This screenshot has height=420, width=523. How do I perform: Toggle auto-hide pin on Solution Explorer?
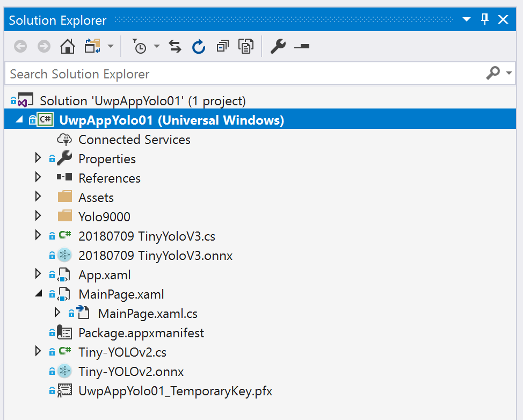(485, 20)
